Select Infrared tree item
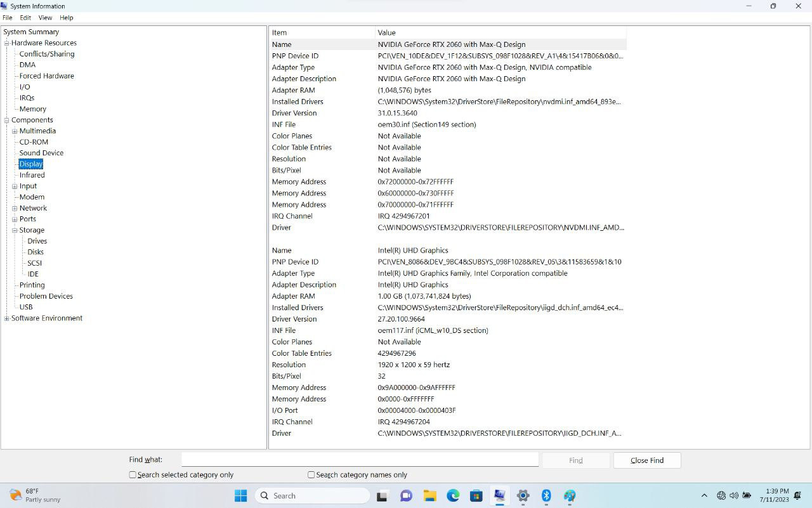Image resolution: width=812 pixels, height=508 pixels. point(32,175)
